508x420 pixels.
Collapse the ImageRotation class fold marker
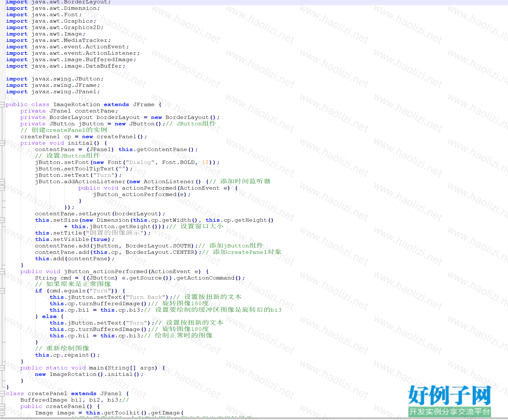pos(2,105)
